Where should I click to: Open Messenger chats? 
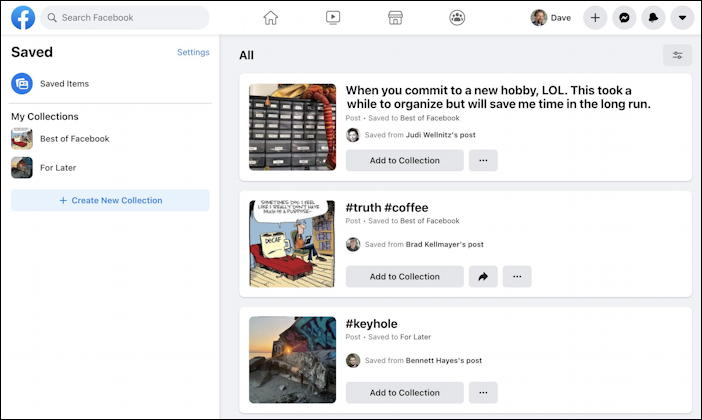click(x=624, y=18)
